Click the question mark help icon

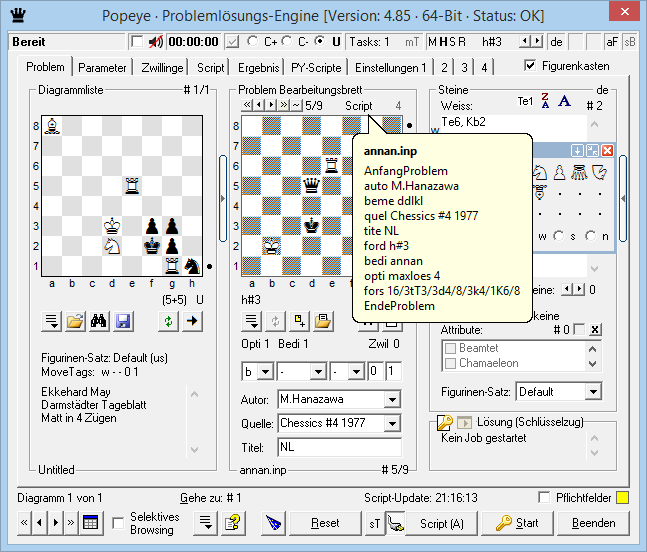click(233, 523)
